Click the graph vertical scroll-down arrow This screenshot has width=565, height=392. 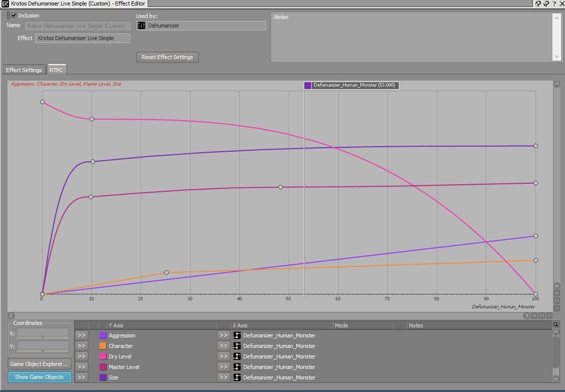[556, 285]
